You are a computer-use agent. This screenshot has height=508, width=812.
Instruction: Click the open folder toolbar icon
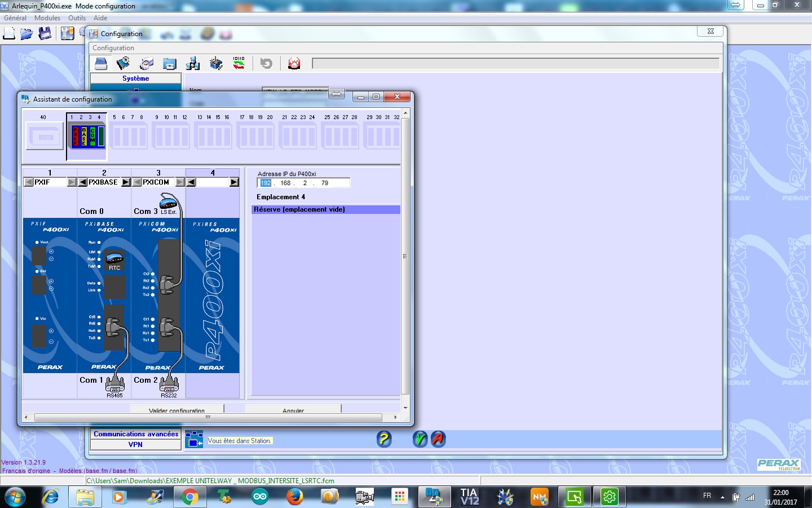coord(27,34)
